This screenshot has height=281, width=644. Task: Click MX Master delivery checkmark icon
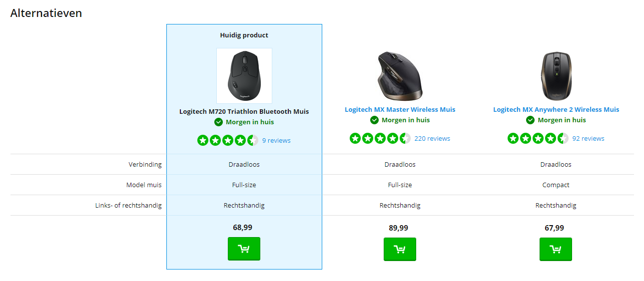click(x=375, y=120)
